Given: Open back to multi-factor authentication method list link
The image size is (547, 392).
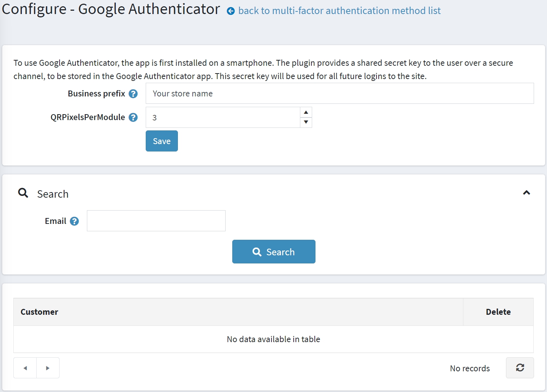Looking at the screenshot, I should click(339, 11).
